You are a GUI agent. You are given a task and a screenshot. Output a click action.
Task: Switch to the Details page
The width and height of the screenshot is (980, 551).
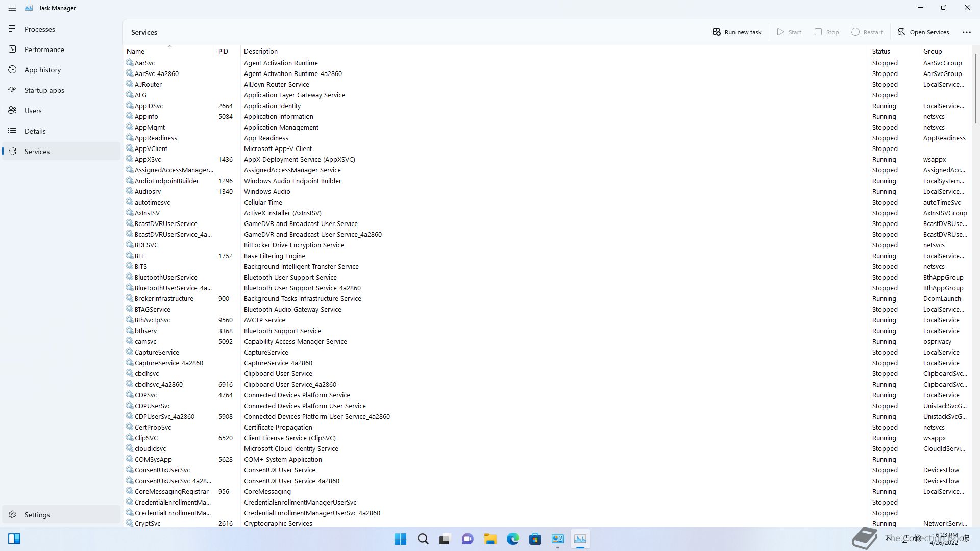[61, 131]
